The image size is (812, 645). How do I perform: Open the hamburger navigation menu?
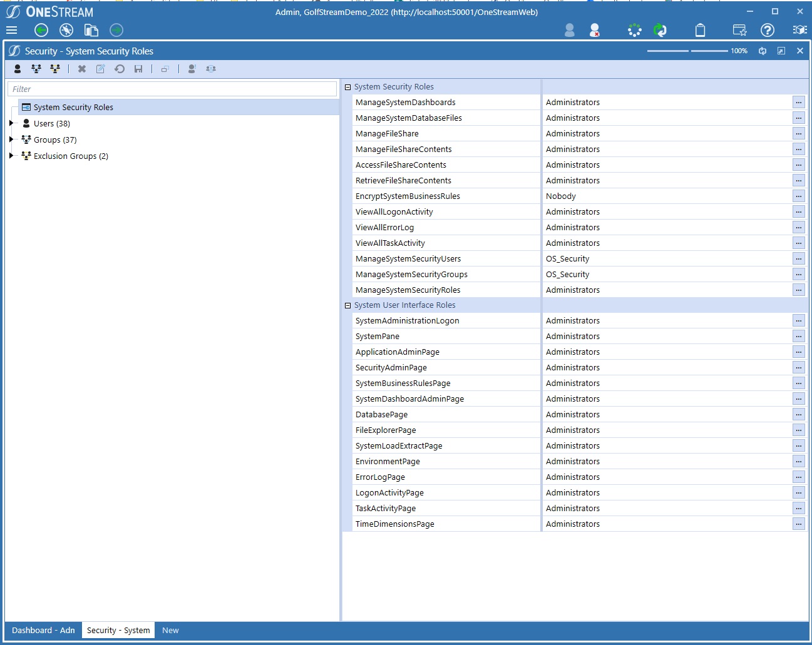click(x=11, y=30)
